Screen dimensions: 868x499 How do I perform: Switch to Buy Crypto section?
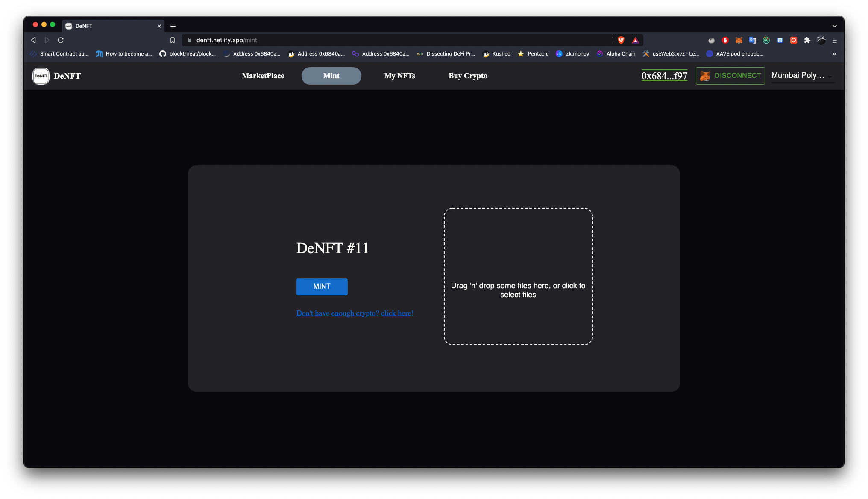468,76
